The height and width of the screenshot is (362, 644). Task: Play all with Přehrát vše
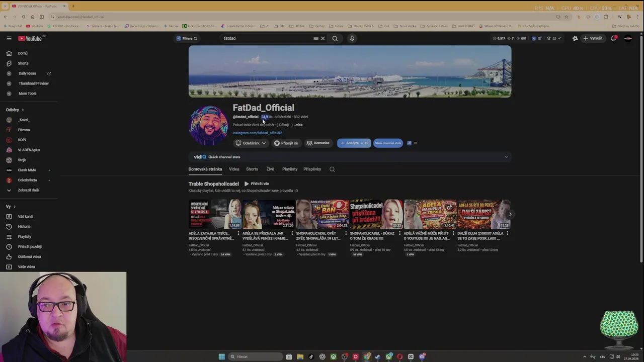point(257,184)
